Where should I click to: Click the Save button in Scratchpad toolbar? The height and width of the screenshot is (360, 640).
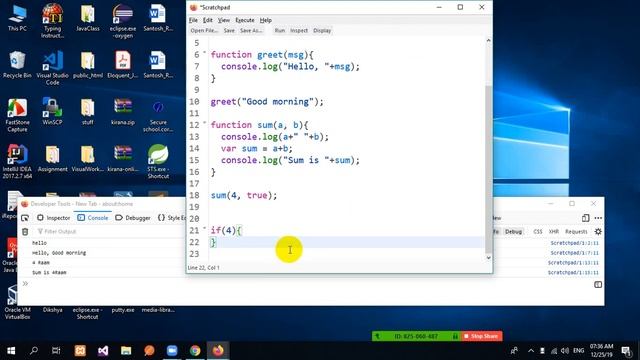pyautogui.click(x=229, y=31)
